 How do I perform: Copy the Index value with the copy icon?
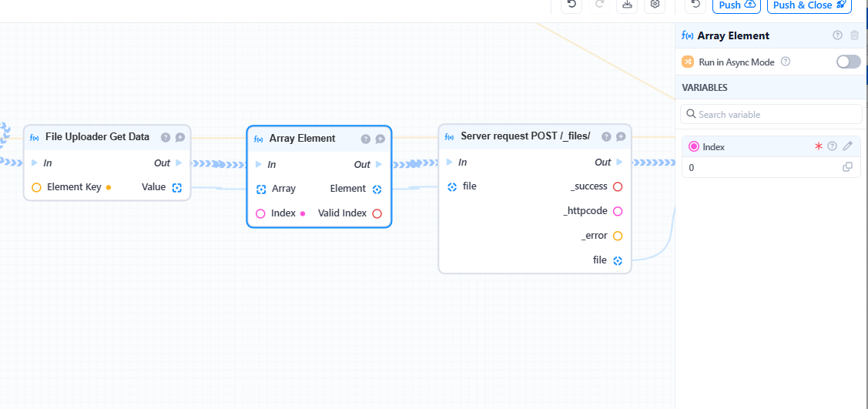coord(847,167)
